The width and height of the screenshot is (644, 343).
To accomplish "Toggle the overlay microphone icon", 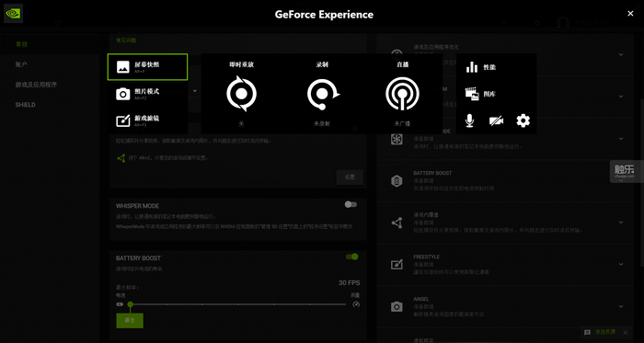I will (470, 120).
